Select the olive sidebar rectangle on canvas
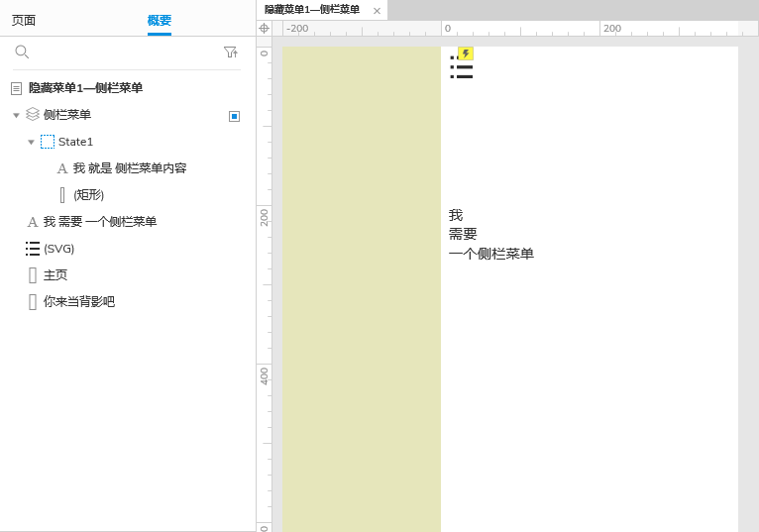The width and height of the screenshot is (759, 532). pyautogui.click(x=362, y=289)
